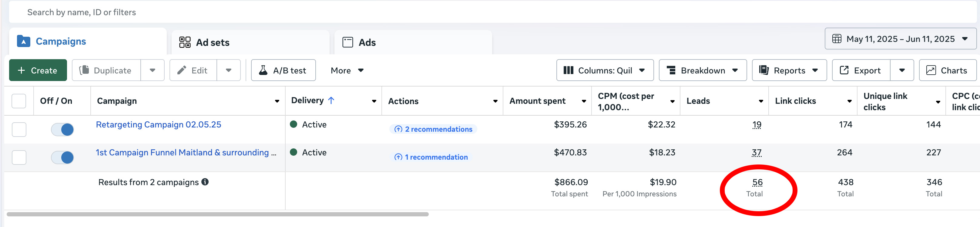
Task: Switch to the Ad sets tab
Action: click(212, 42)
